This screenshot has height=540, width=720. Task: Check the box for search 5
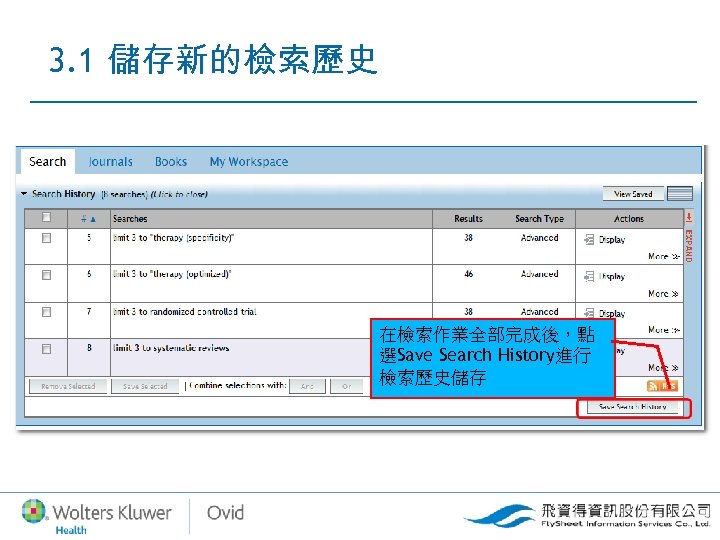(x=46, y=238)
